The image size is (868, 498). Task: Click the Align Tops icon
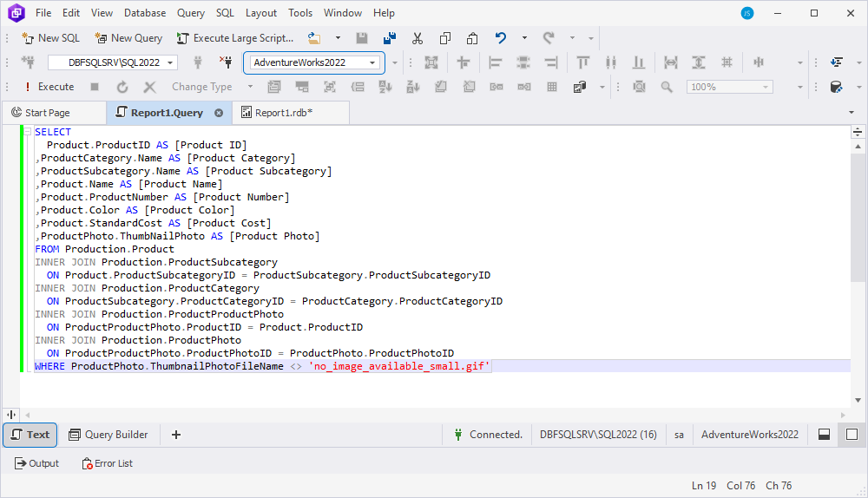583,62
